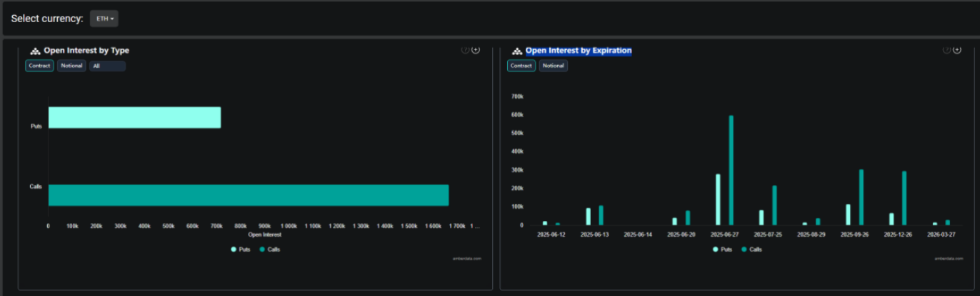
Task: Switch to Notional in Open Interest by Expiration
Action: point(553,66)
